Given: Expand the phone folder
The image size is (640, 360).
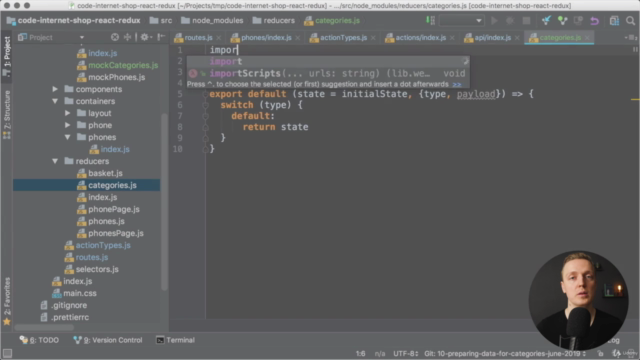Looking at the screenshot, I should (67, 125).
